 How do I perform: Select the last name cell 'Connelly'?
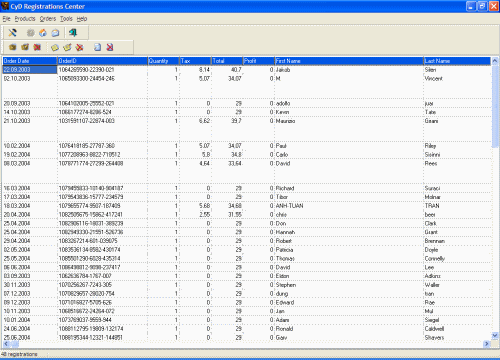coord(457,258)
